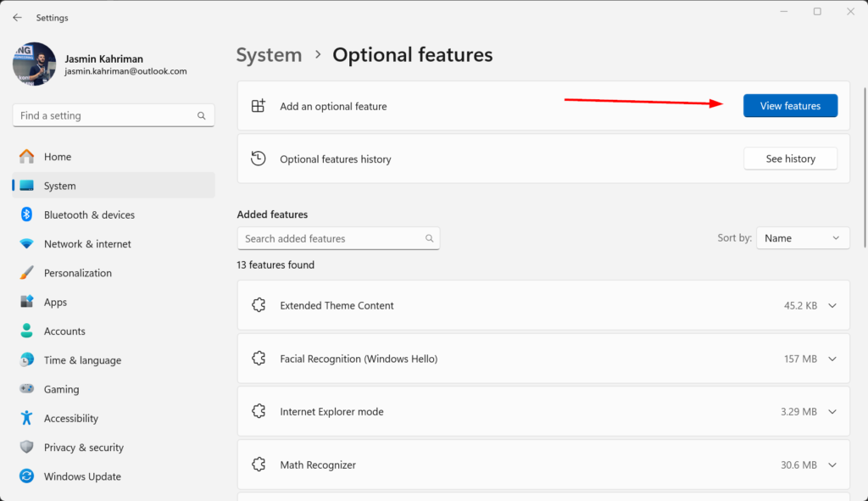The width and height of the screenshot is (868, 501).
Task: Go to Time & language settings
Action: coord(85,359)
